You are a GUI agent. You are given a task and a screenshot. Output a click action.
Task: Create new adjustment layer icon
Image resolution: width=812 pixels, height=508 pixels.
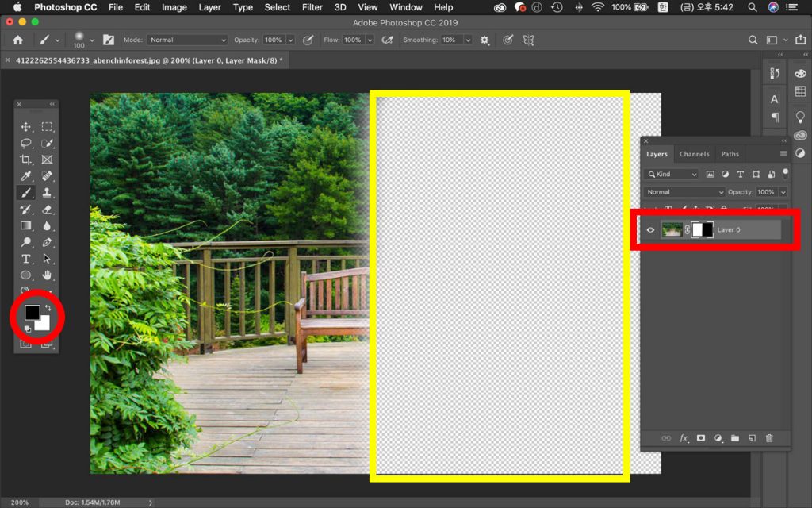[x=718, y=438]
